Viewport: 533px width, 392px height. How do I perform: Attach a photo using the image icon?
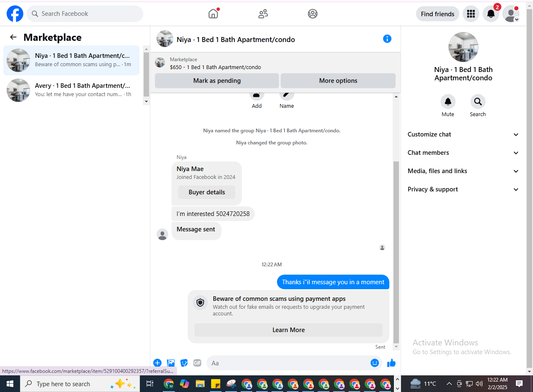[171, 363]
